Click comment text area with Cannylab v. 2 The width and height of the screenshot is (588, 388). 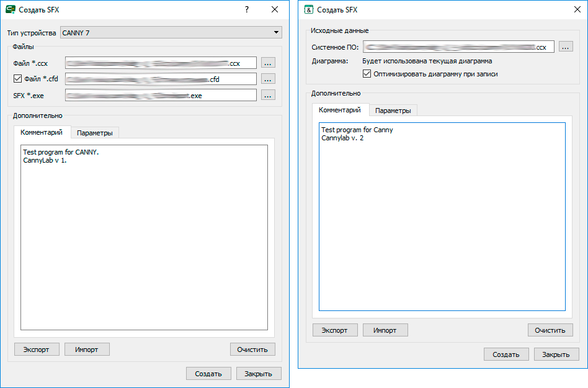[442, 217]
